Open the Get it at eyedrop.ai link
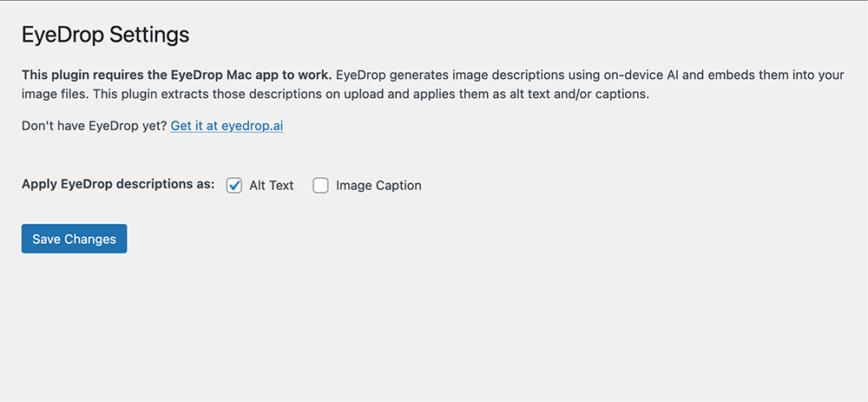This screenshot has height=402, width=868. [227, 126]
